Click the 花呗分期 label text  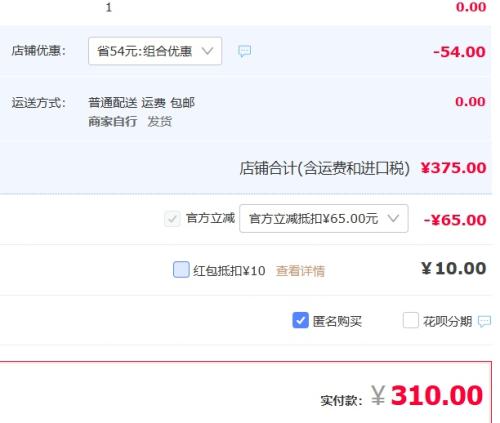pos(448,321)
